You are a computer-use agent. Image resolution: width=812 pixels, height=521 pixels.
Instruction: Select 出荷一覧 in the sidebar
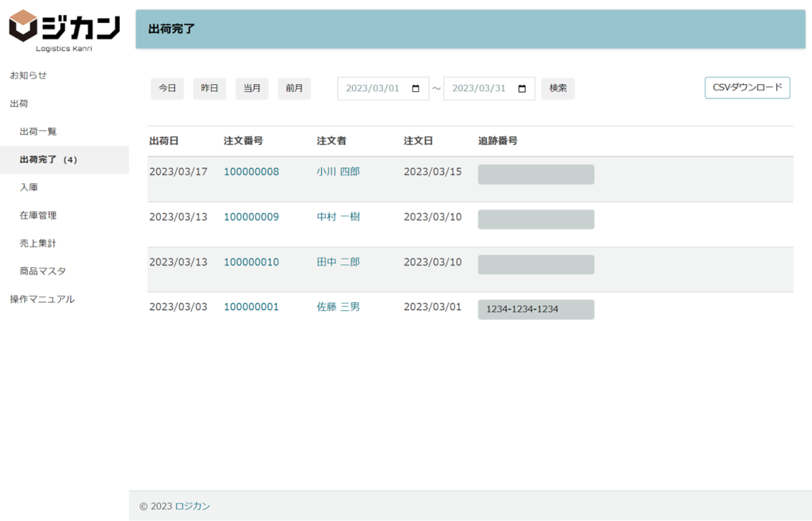click(38, 132)
